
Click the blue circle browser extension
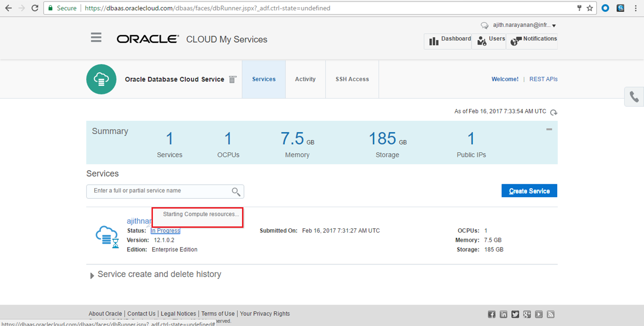605,8
